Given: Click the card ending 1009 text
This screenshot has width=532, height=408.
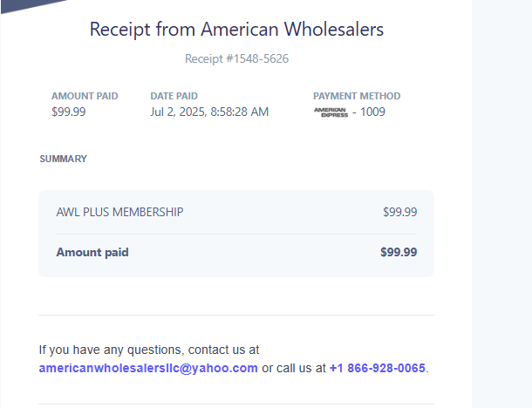Looking at the screenshot, I should click(372, 112).
